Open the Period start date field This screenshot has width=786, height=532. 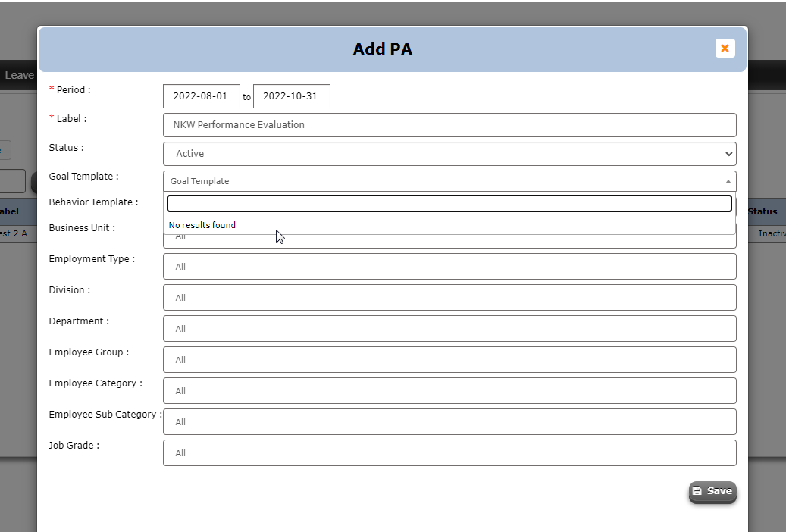tap(202, 96)
